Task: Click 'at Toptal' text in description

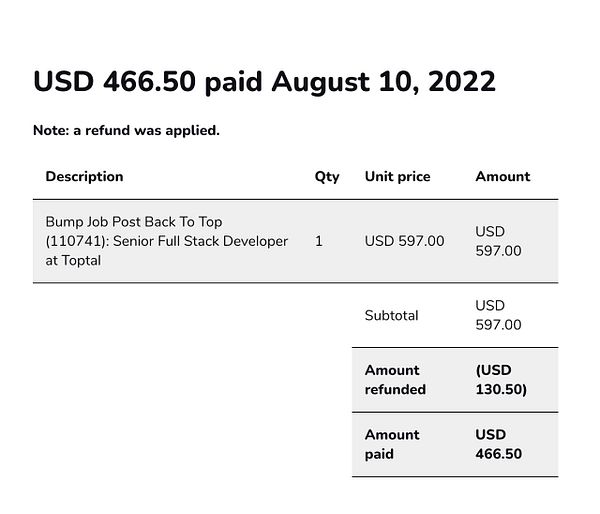Action: 73,260
